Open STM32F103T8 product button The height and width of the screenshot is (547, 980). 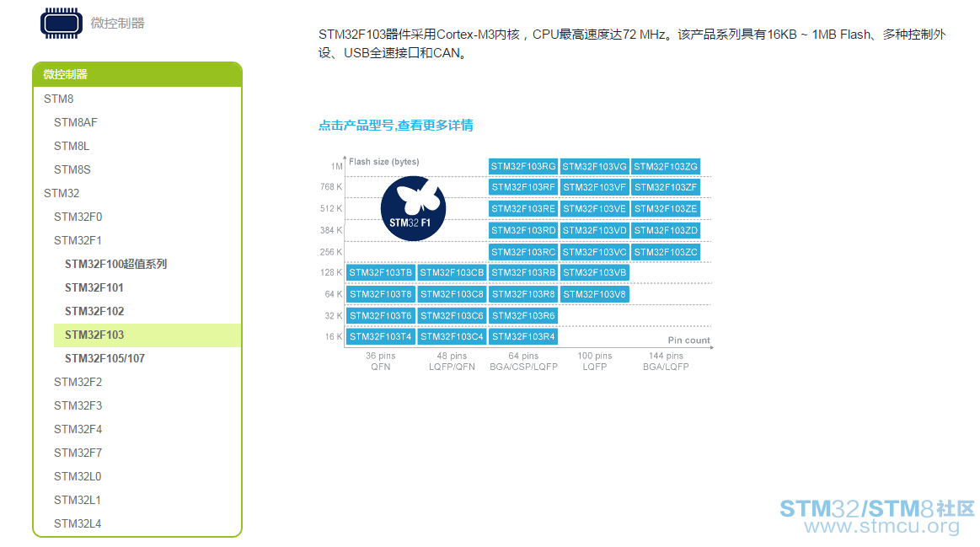coord(381,294)
